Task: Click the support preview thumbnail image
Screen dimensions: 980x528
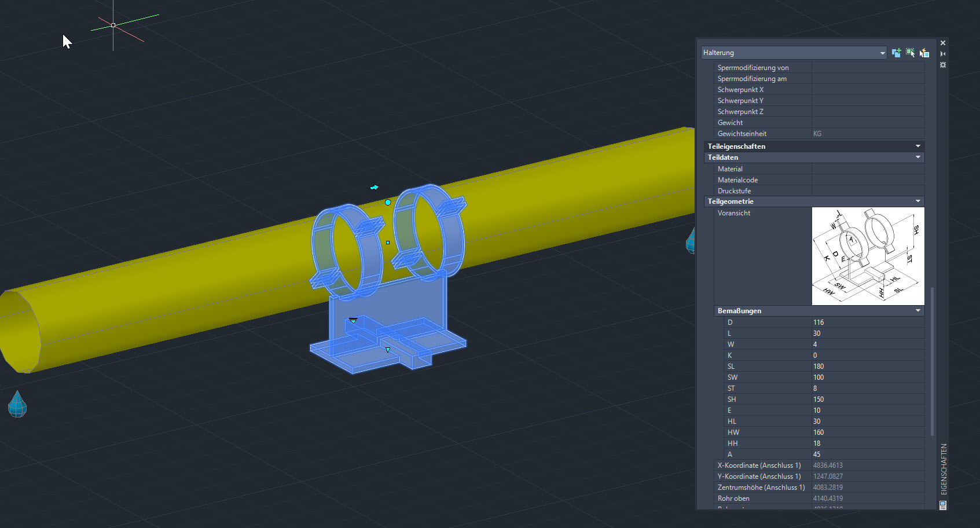Action: tap(868, 256)
